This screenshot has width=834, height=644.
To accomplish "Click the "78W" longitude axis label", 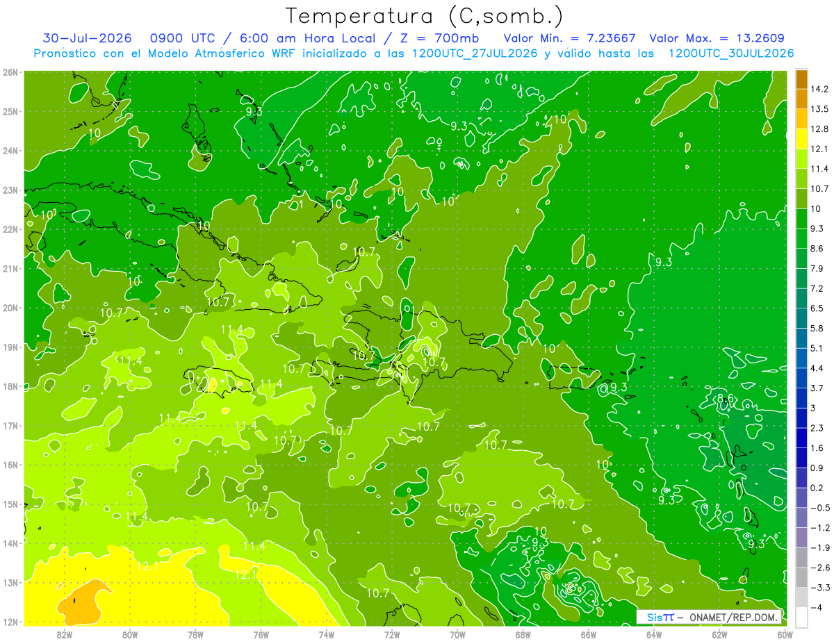I will tap(195, 635).
